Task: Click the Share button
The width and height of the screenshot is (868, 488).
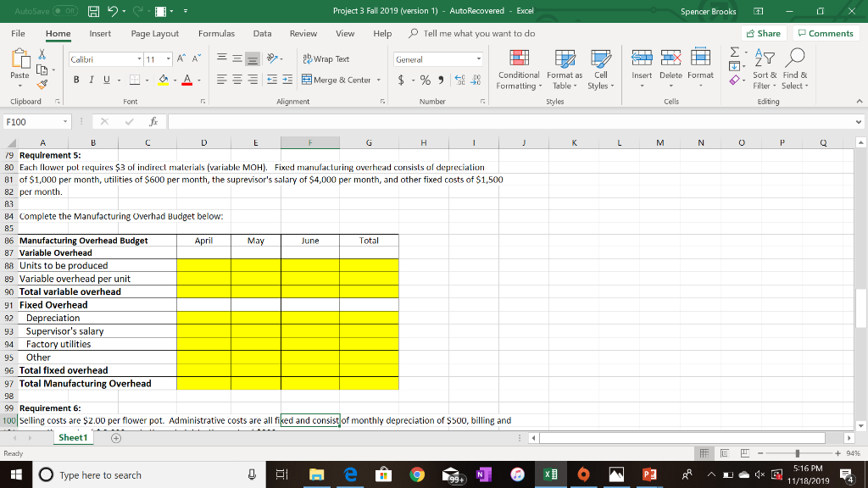Action: point(764,33)
